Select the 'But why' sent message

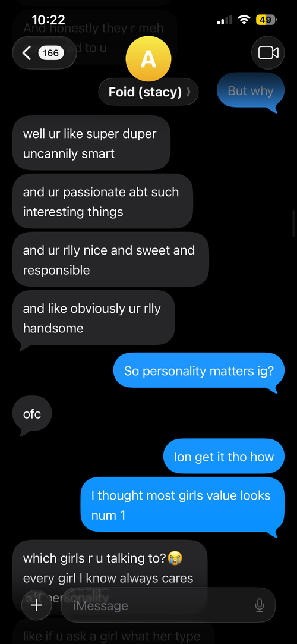pyautogui.click(x=250, y=91)
